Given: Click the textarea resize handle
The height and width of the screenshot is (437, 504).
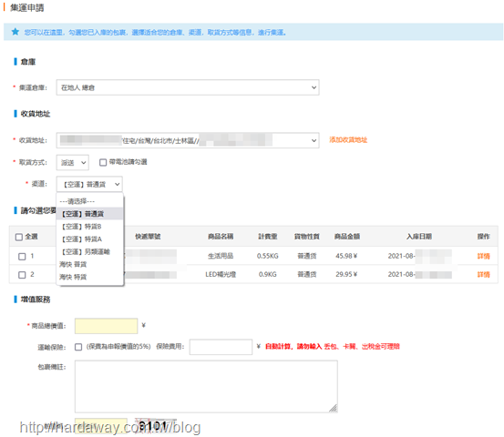Looking at the screenshot, I should coord(334,409).
